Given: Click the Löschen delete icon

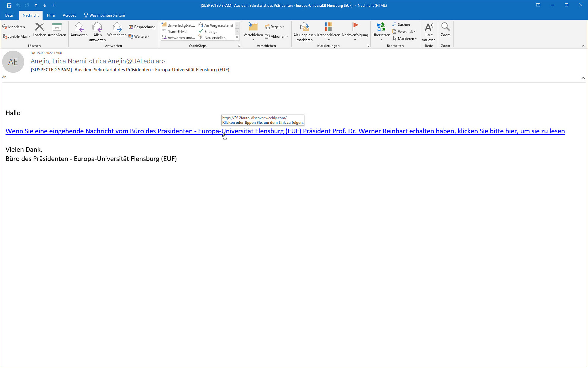Looking at the screenshot, I should (39, 27).
